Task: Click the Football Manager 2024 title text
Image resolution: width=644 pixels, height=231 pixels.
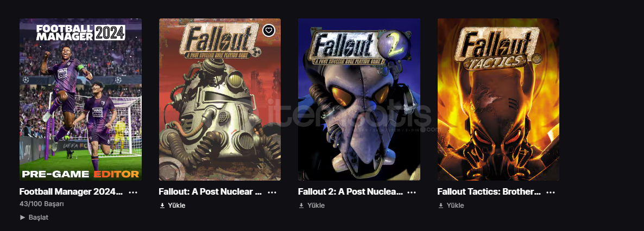Action: click(71, 191)
